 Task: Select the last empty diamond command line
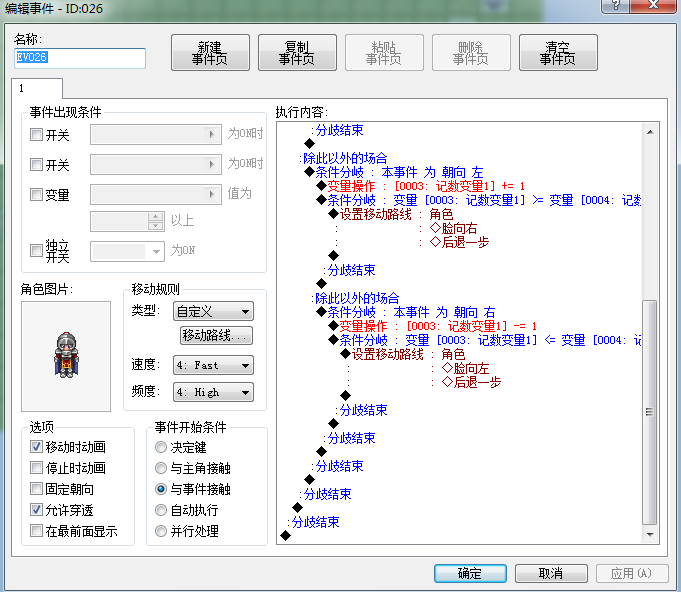click(285, 536)
